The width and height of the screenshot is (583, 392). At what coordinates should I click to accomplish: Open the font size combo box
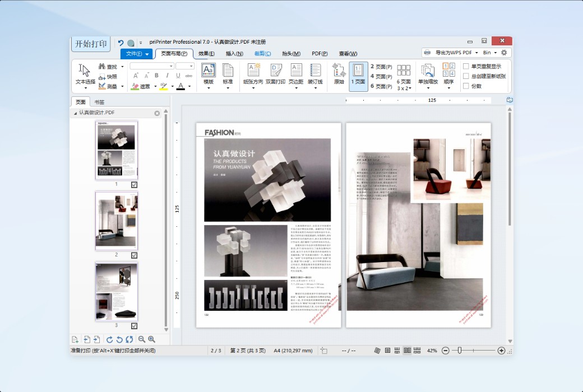point(185,66)
